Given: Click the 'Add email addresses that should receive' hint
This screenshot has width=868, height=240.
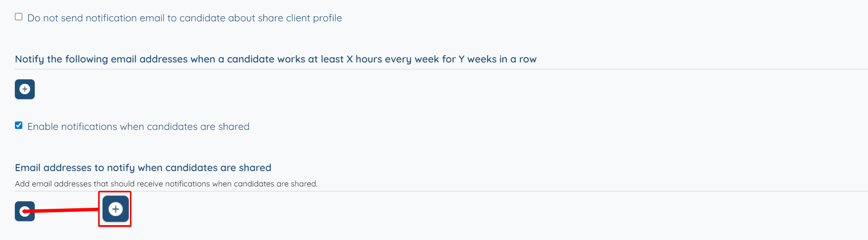Looking at the screenshot, I should (166, 184).
